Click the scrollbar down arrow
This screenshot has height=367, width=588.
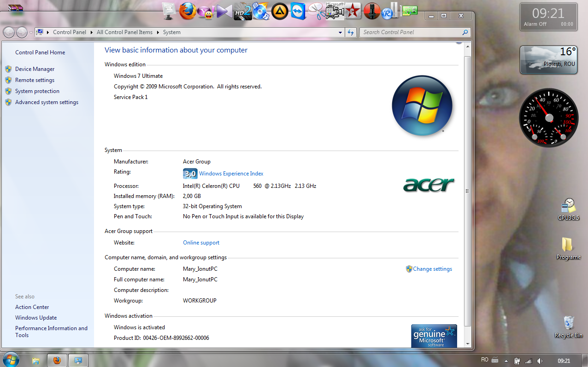click(x=467, y=344)
